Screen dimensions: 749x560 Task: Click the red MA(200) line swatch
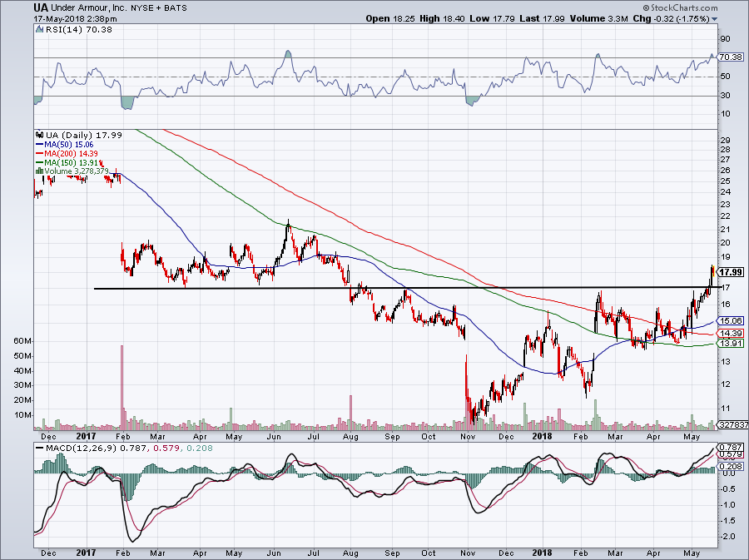tap(40, 153)
